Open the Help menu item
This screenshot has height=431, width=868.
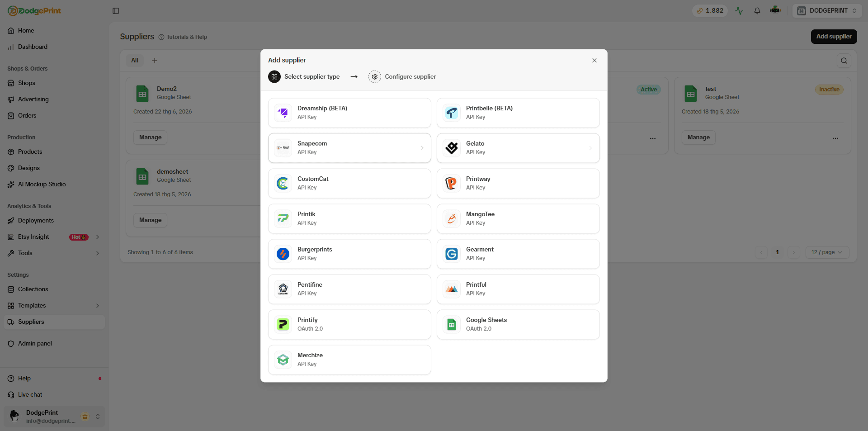(54, 379)
